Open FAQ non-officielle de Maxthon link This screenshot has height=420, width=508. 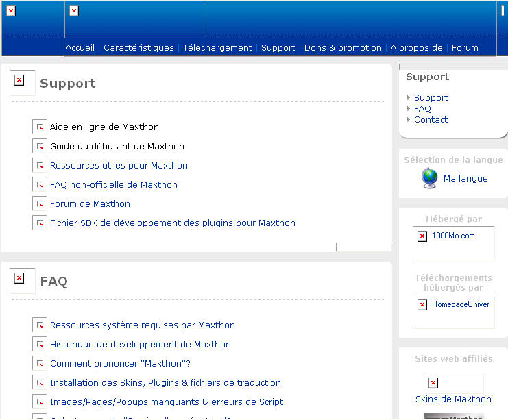[114, 184]
